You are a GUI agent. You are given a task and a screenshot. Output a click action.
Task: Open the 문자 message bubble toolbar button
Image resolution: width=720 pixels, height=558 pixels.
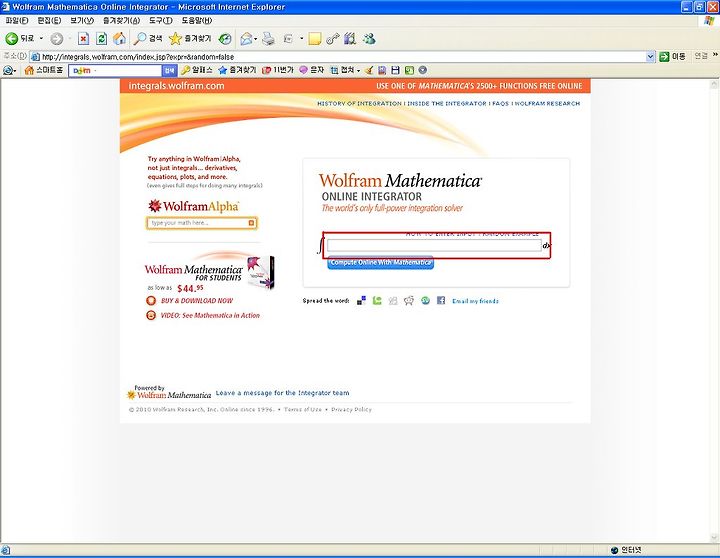pos(311,70)
